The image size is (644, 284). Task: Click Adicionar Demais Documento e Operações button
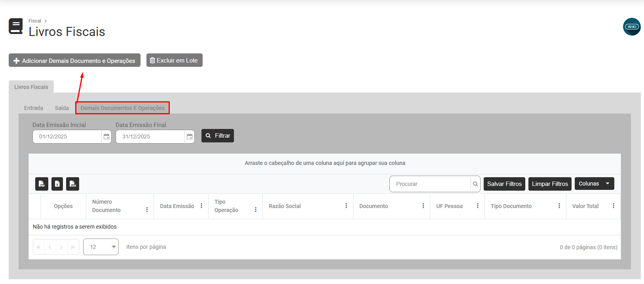(74, 61)
